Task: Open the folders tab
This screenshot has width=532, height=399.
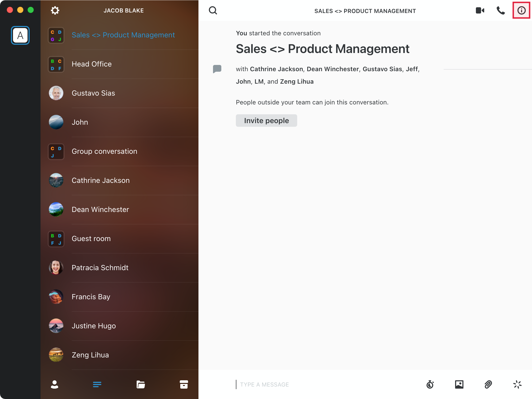Action: (x=141, y=384)
